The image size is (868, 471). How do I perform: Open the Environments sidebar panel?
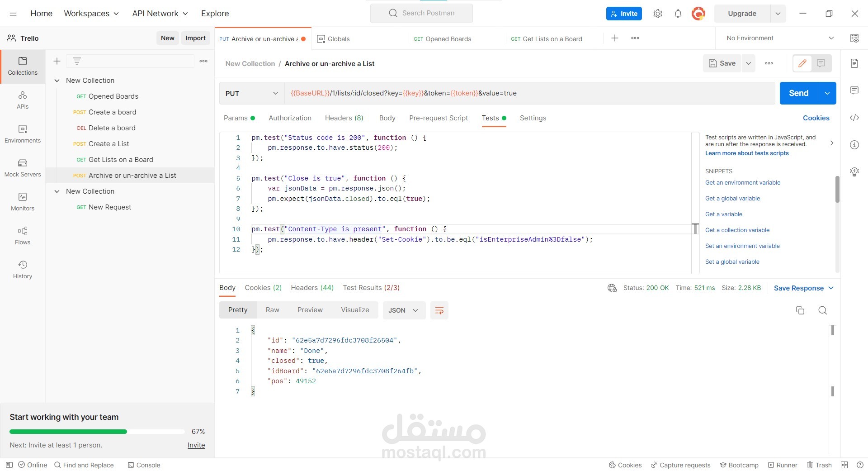point(23,134)
